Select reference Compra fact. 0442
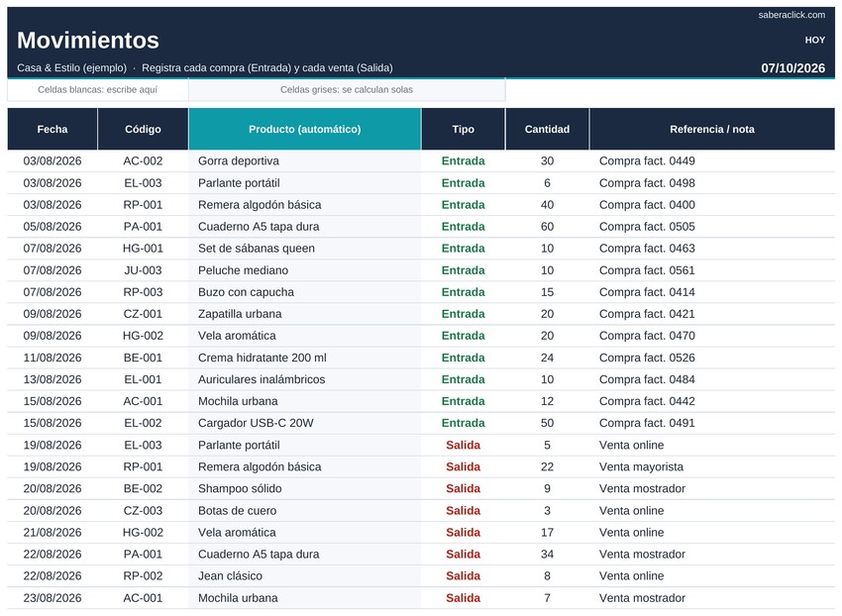This screenshot has width=842, height=616. click(712, 401)
